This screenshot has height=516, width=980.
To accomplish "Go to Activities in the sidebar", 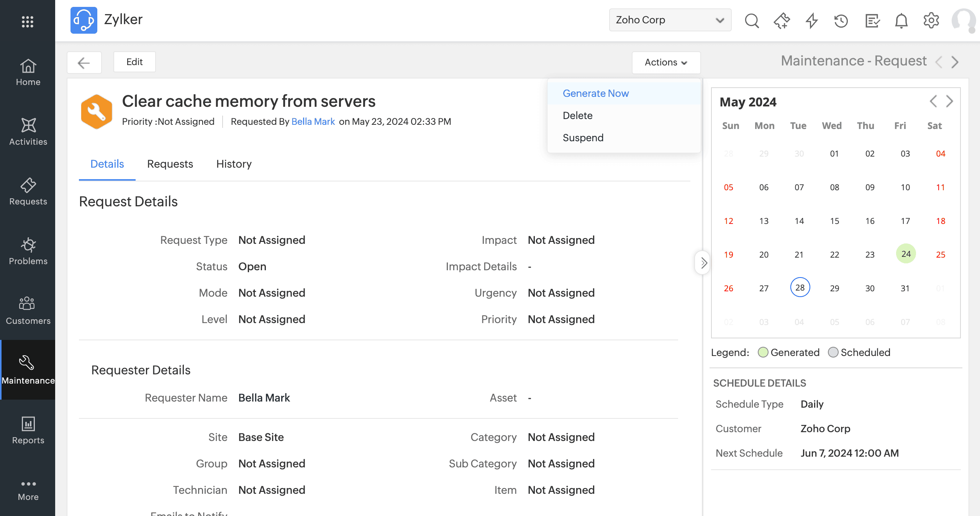I will (28, 132).
